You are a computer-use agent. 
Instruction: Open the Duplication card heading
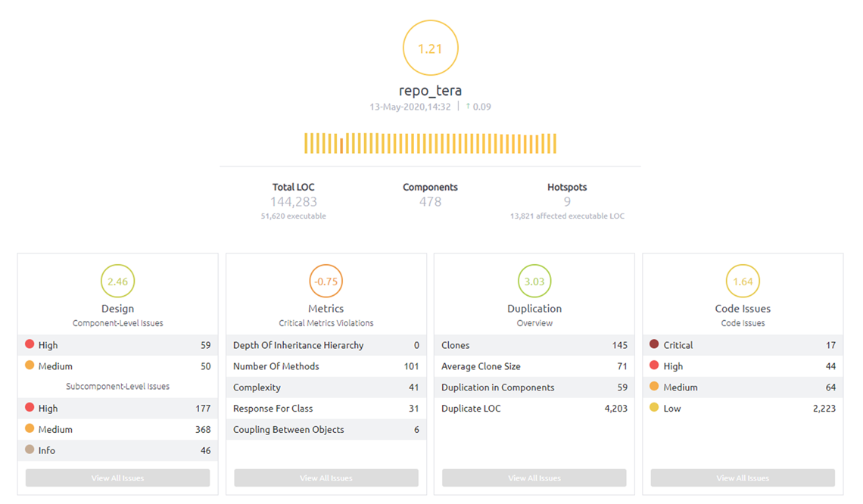click(x=534, y=309)
